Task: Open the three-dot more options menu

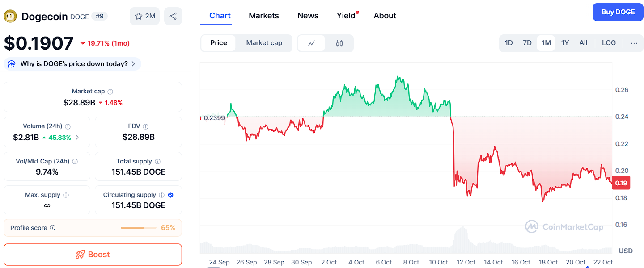Action: [x=634, y=43]
